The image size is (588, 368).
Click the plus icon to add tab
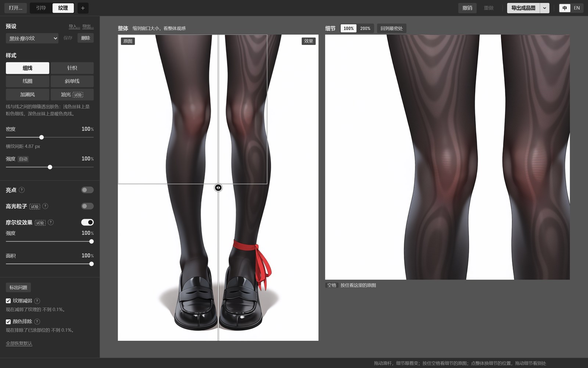click(83, 8)
